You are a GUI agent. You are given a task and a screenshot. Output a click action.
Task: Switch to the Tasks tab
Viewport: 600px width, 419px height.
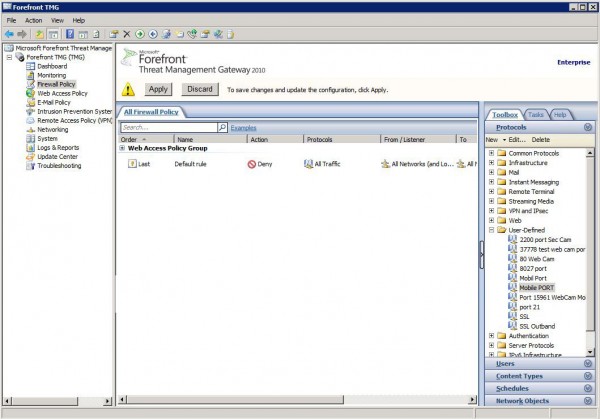coord(536,115)
